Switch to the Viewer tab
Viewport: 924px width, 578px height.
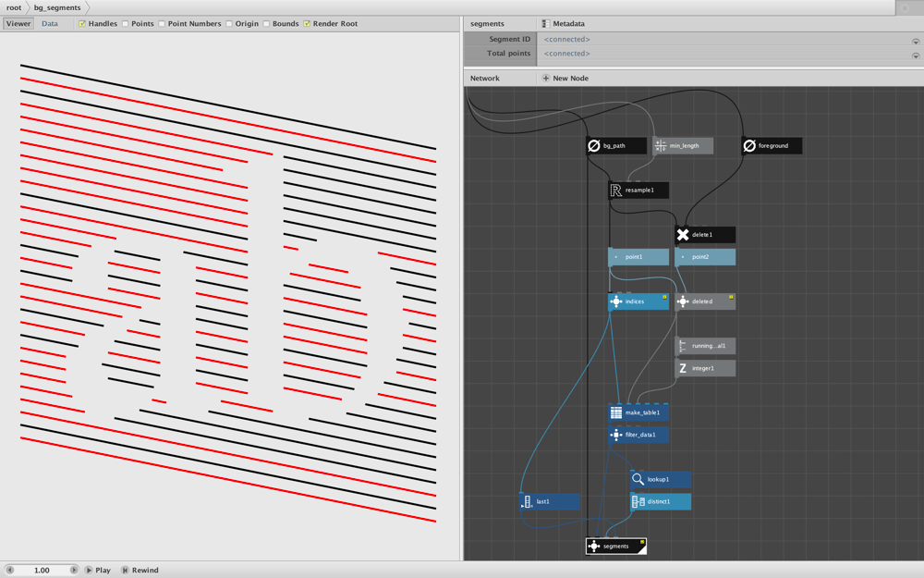(18, 24)
